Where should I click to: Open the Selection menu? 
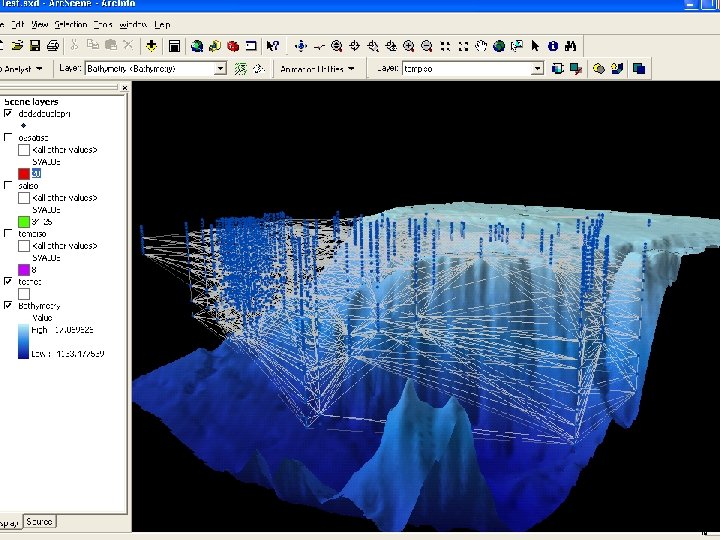pyautogui.click(x=71, y=24)
